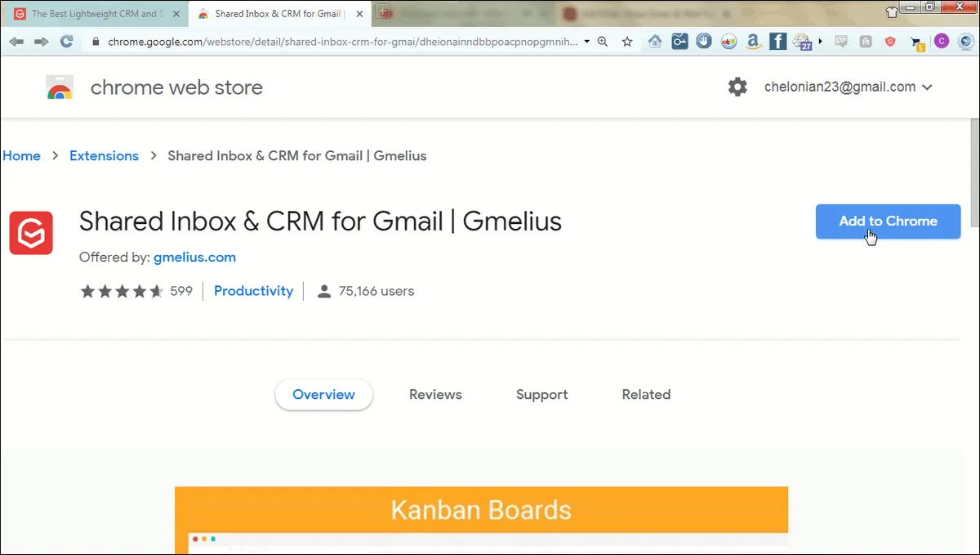Click the users person icon
The image size is (980, 555).
[x=324, y=291]
